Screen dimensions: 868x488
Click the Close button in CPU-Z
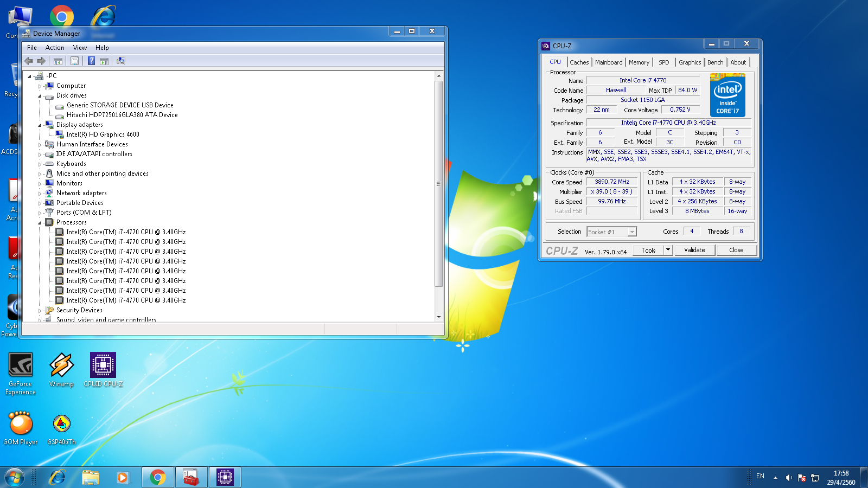[x=736, y=250]
